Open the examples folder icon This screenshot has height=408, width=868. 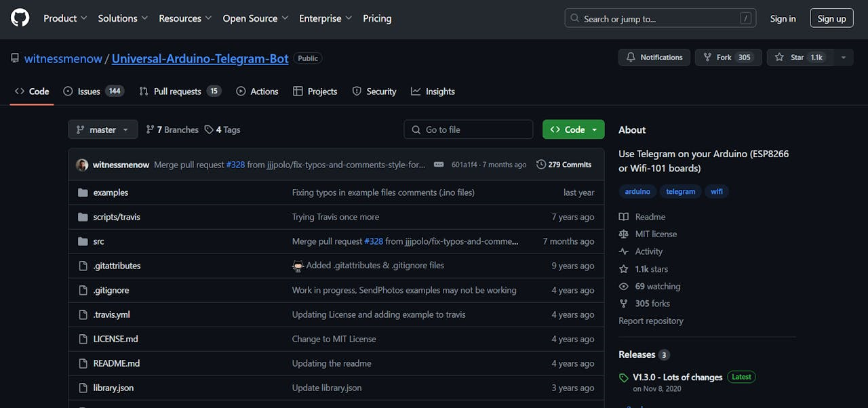(83, 192)
